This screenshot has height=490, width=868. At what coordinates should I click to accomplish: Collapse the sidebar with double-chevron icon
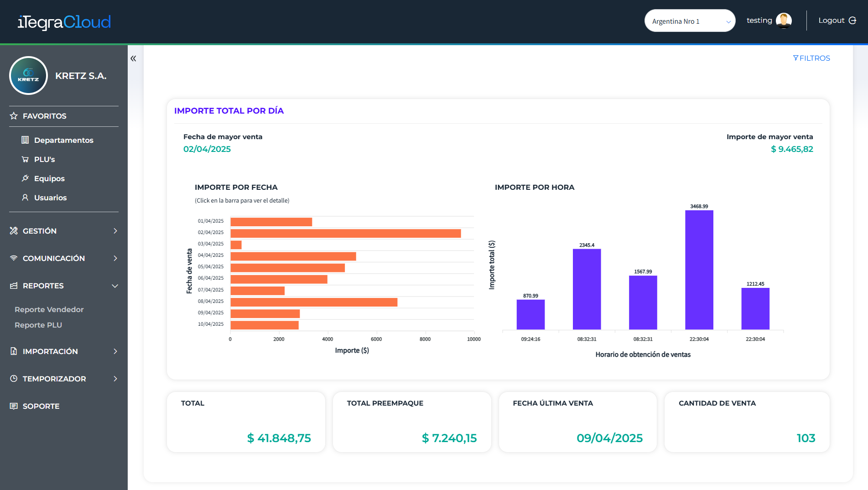click(x=133, y=58)
